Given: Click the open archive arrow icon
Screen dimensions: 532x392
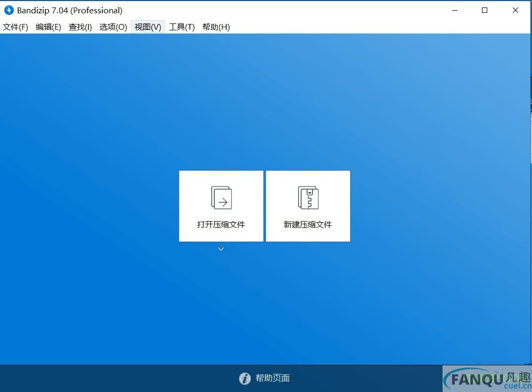Looking at the screenshot, I should click(222, 198).
